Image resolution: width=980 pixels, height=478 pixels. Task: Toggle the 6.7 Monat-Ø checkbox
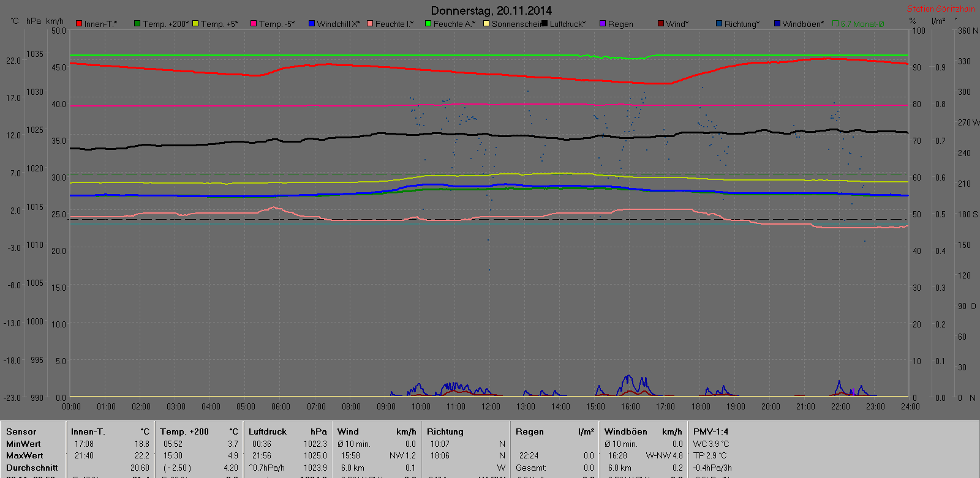(835, 24)
